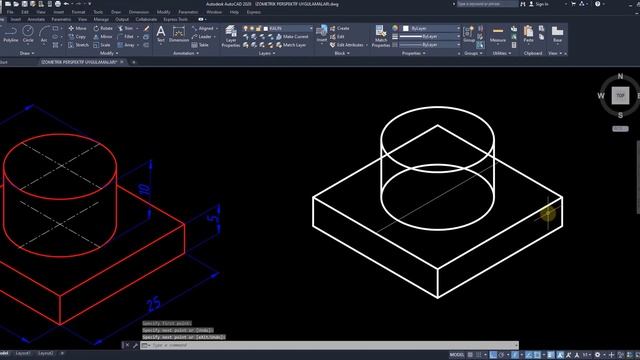Click the N compass direction on ViewCube
Image resolution: width=640 pixels, height=360 pixels.
[620, 76]
